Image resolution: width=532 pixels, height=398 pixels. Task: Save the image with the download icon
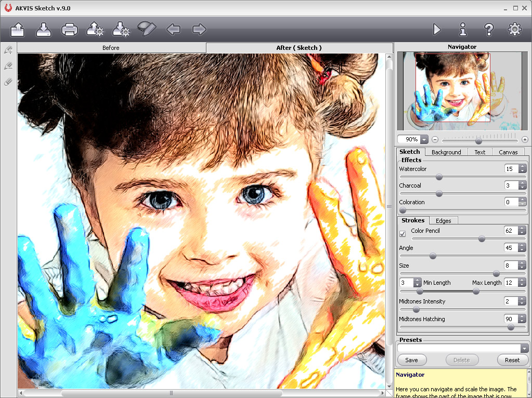coord(44,30)
